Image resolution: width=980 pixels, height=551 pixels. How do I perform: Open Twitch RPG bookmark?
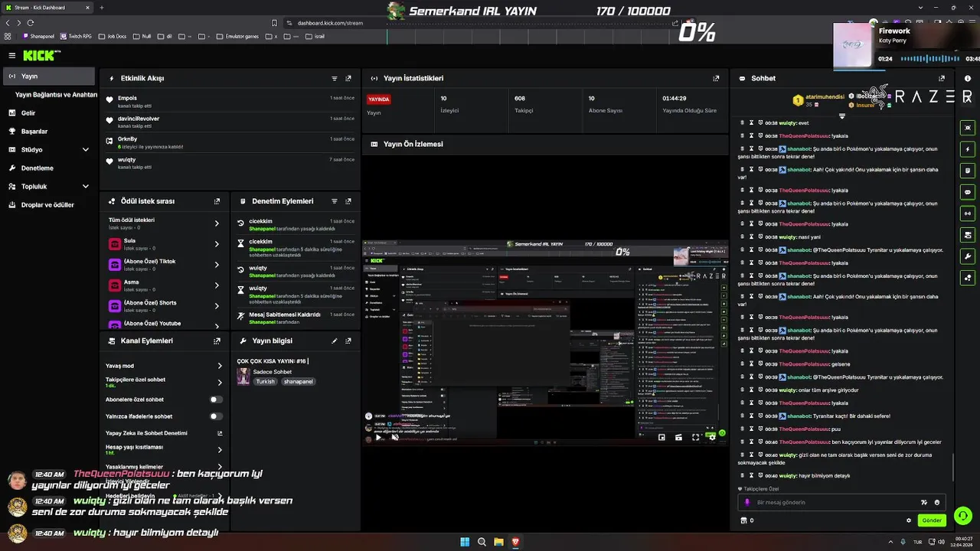pos(77,36)
